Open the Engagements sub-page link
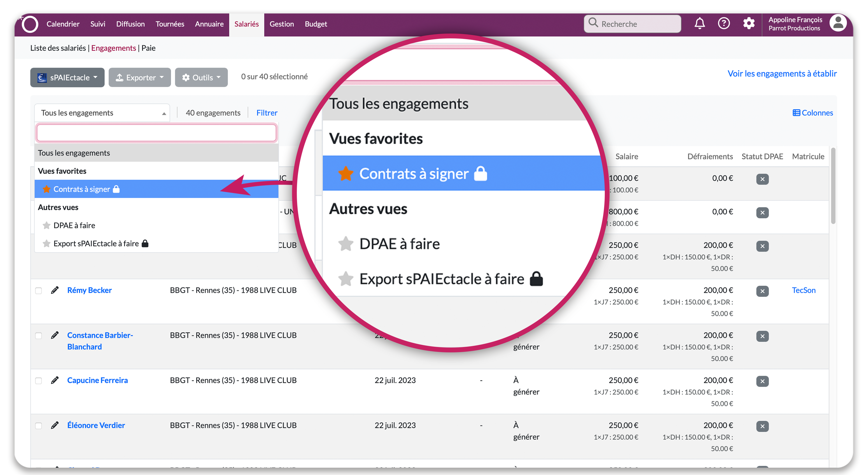 (114, 48)
